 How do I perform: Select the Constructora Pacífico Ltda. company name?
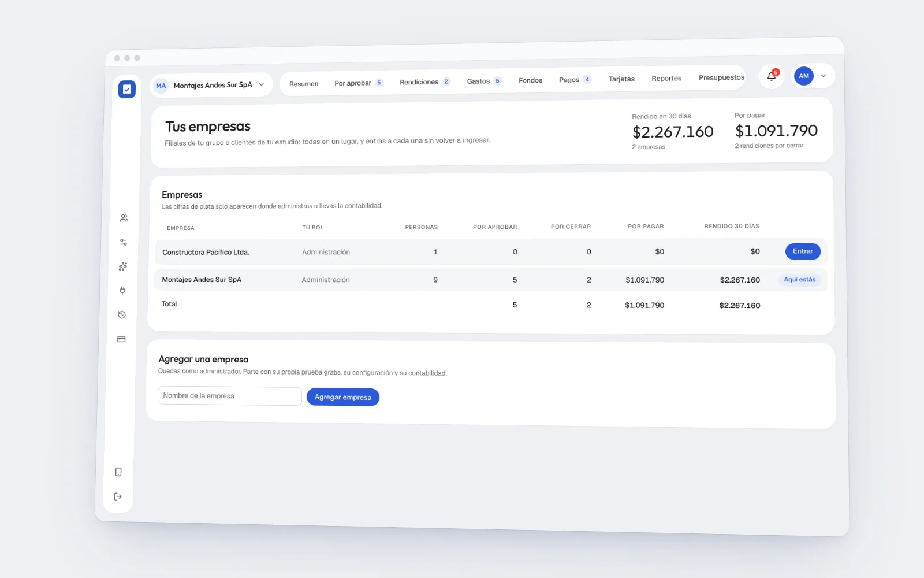[x=206, y=253]
